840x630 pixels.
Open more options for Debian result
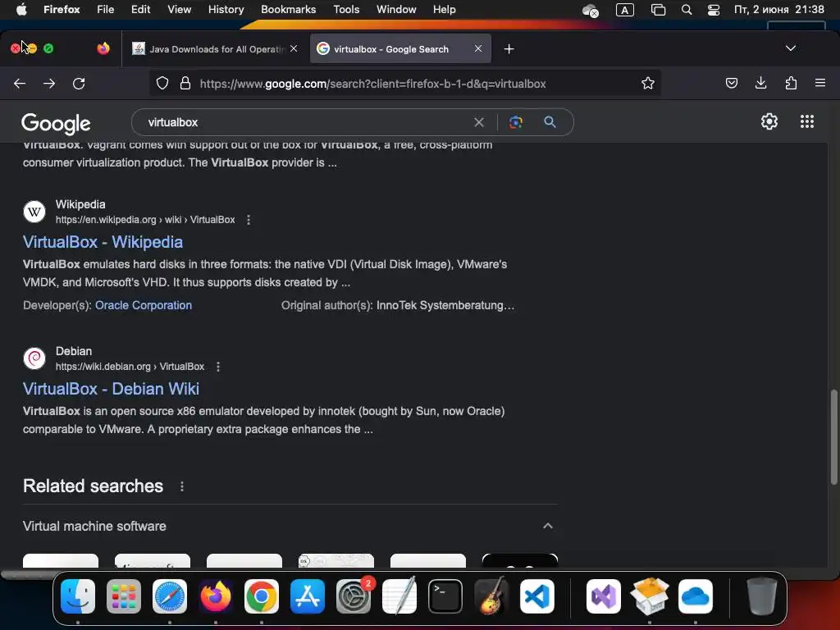(x=218, y=367)
